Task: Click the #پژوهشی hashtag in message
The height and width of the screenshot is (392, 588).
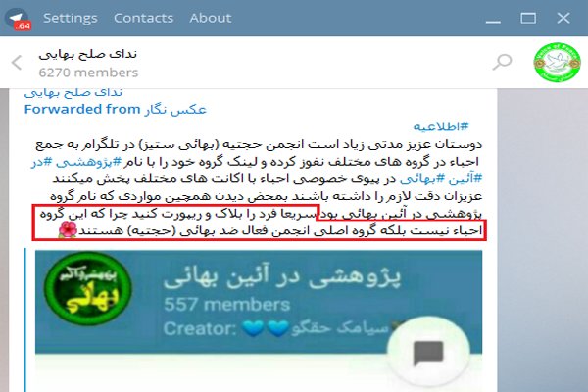Action: 89,162
